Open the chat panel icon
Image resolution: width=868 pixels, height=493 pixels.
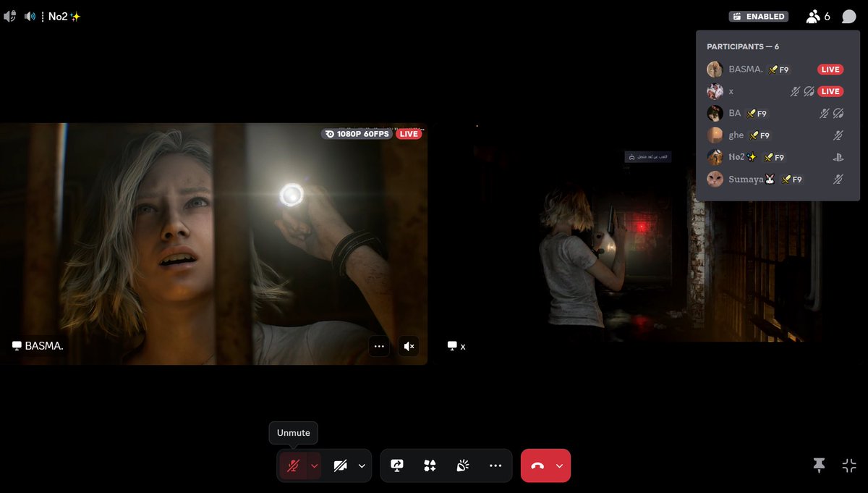848,17
